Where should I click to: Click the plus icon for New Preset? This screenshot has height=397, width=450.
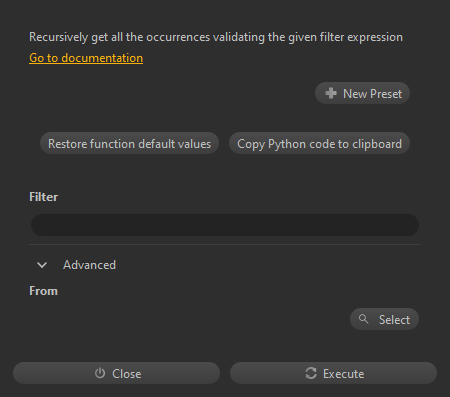[x=331, y=93]
